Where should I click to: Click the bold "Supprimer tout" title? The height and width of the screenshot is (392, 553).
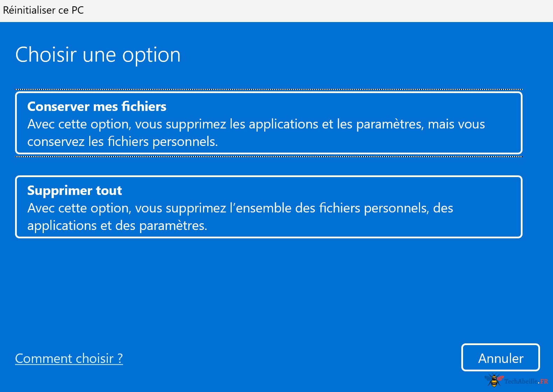(75, 190)
